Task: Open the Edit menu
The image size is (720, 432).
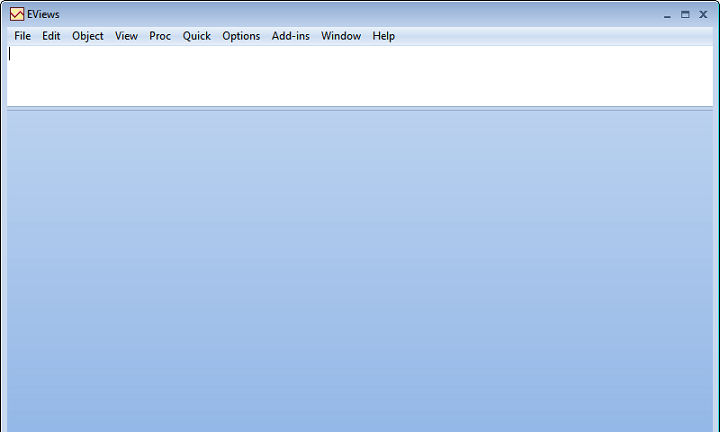Action: 51,36
